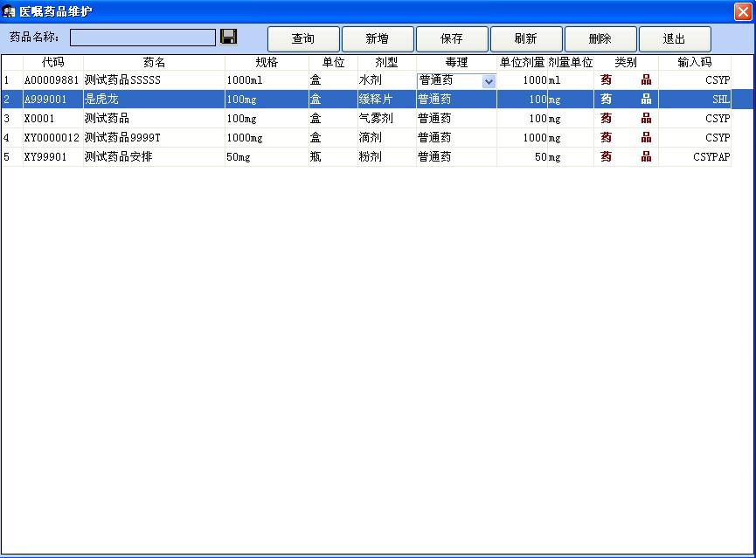
Task: Click the 退出 button
Action: click(674, 39)
